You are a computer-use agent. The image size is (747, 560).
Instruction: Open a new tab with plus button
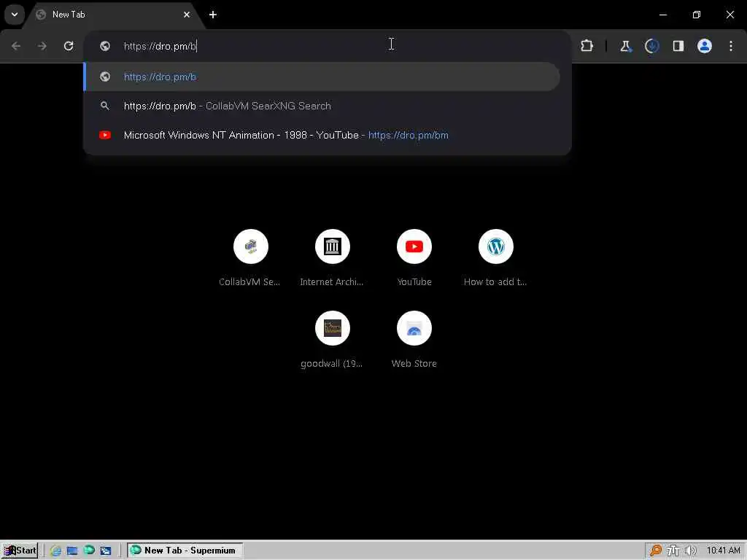point(213,15)
